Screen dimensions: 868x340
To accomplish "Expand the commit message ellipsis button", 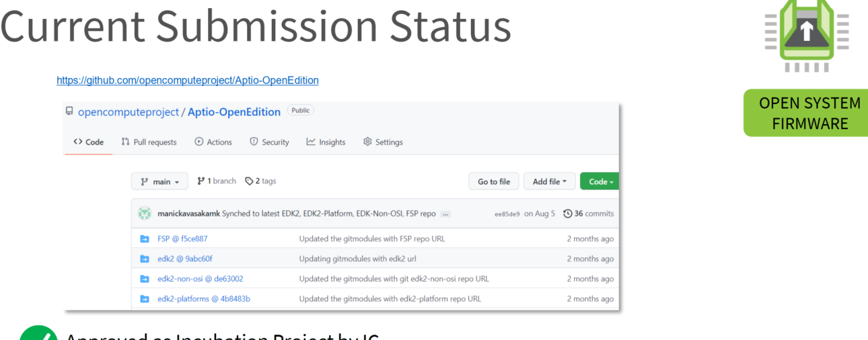I will [x=445, y=214].
